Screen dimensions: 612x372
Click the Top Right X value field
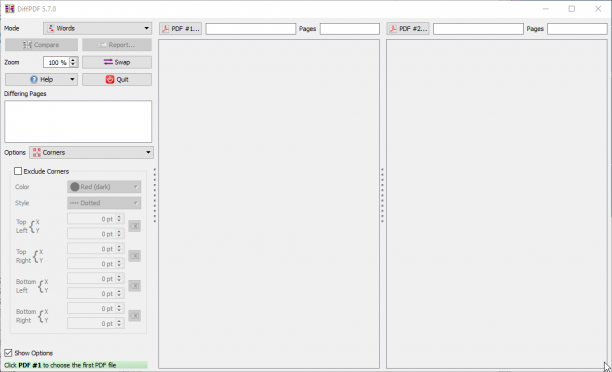(96, 249)
